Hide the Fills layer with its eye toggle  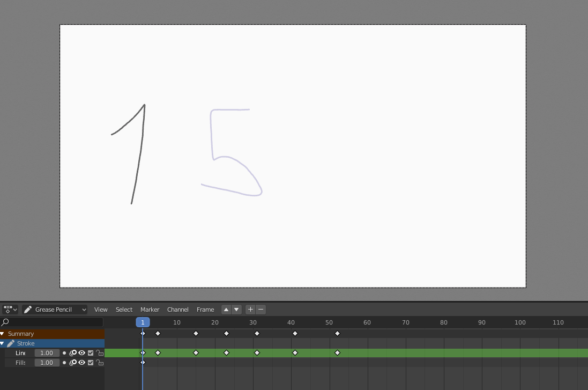[x=81, y=363]
